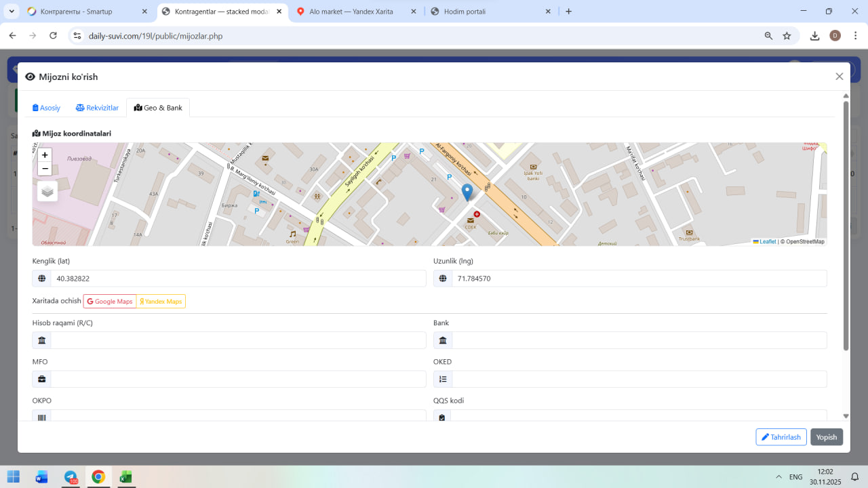Click the Kenglik (lat) field
The width and height of the screenshot is (868, 488).
coord(237,279)
